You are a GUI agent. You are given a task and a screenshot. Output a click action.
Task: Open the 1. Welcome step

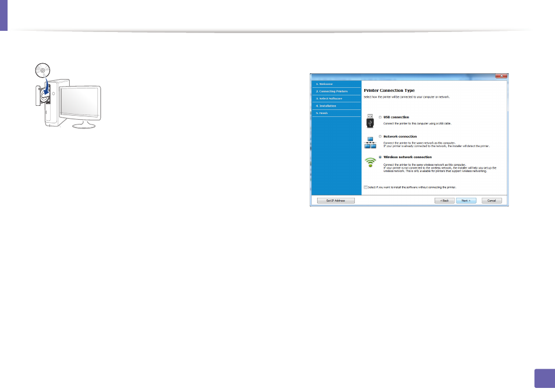336,84
